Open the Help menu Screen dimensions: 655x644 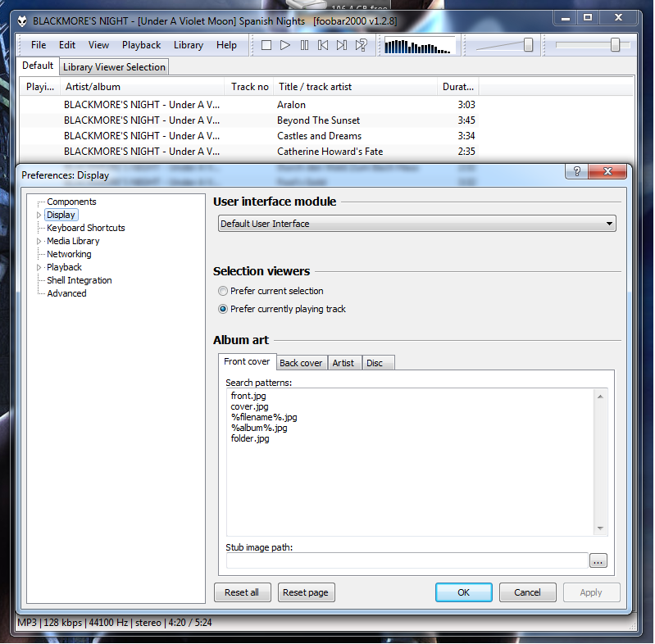coord(226,45)
